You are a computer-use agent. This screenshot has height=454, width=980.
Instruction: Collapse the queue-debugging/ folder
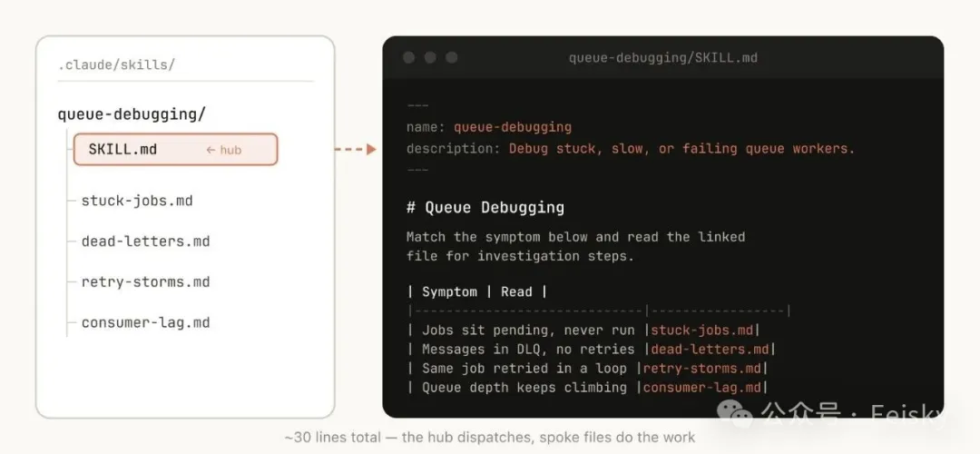[132, 113]
